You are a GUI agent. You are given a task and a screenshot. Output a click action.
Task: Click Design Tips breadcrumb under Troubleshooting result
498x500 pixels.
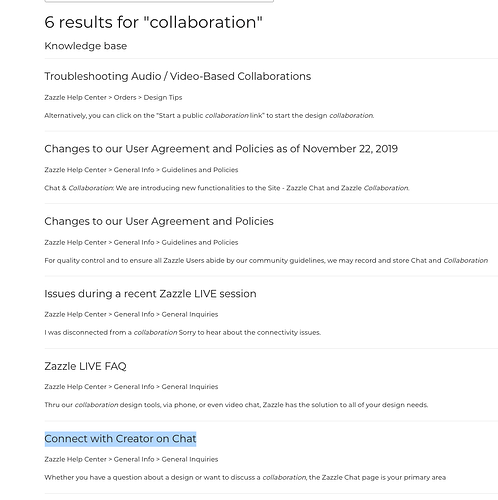coord(163,97)
